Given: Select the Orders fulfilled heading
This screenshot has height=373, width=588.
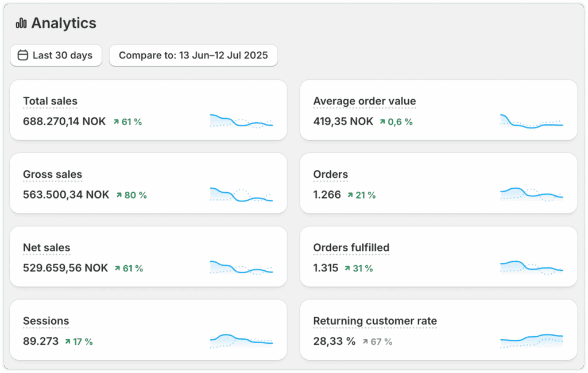Looking at the screenshot, I should tap(351, 248).
